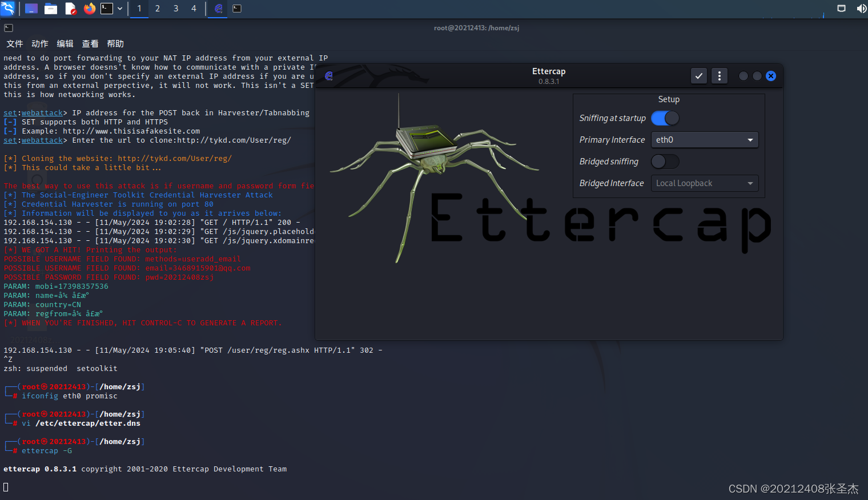Click the terminal cursor at the bottom prompt
Viewport: 868px width, 500px height.
coord(6,487)
